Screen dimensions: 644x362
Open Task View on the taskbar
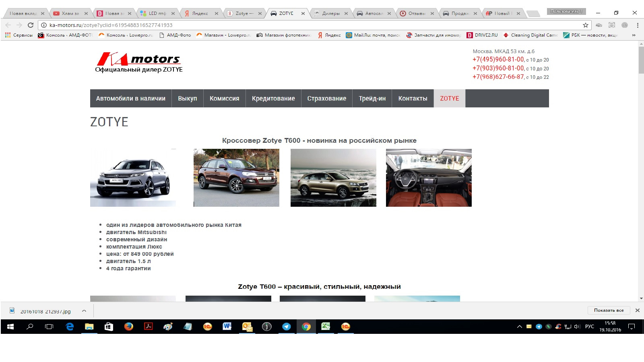point(49,327)
